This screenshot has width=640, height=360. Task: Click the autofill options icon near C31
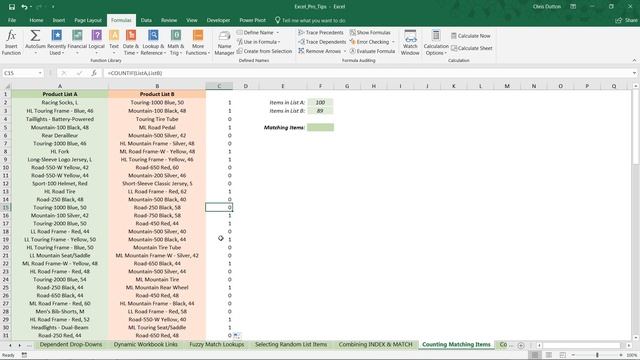[x=237, y=336]
